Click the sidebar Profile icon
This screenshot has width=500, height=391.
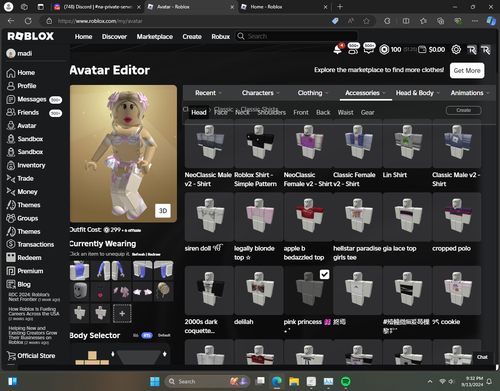[x=11, y=86]
